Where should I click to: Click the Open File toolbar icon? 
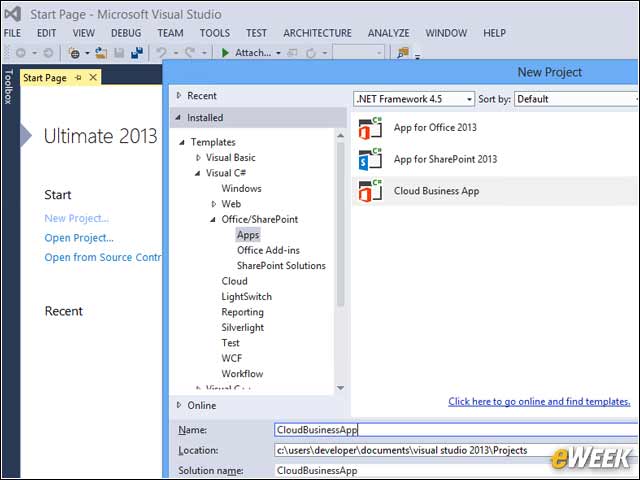point(101,53)
